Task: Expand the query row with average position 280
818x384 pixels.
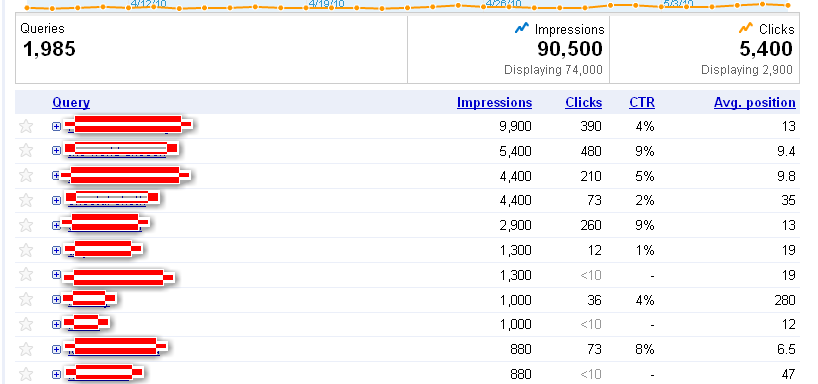Action: (x=56, y=299)
